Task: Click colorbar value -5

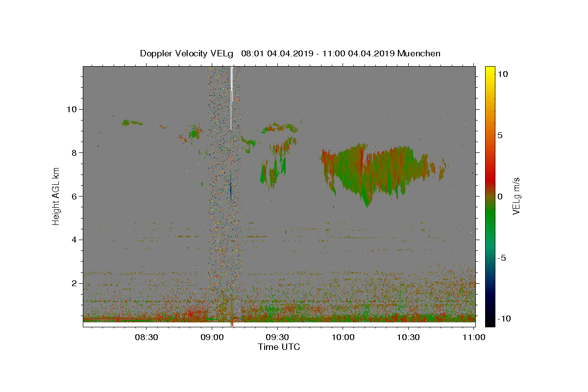Action: [502, 258]
